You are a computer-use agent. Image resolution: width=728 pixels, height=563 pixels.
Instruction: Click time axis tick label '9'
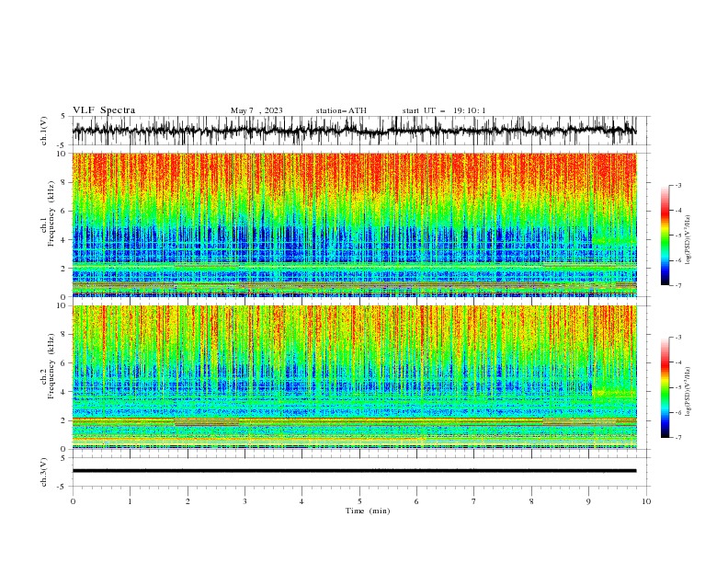click(588, 501)
